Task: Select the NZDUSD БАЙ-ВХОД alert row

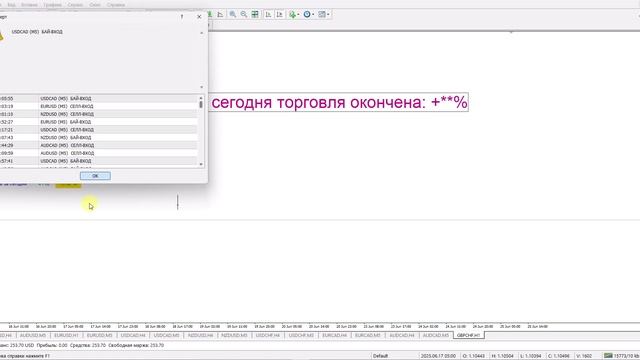Action: pos(98,138)
